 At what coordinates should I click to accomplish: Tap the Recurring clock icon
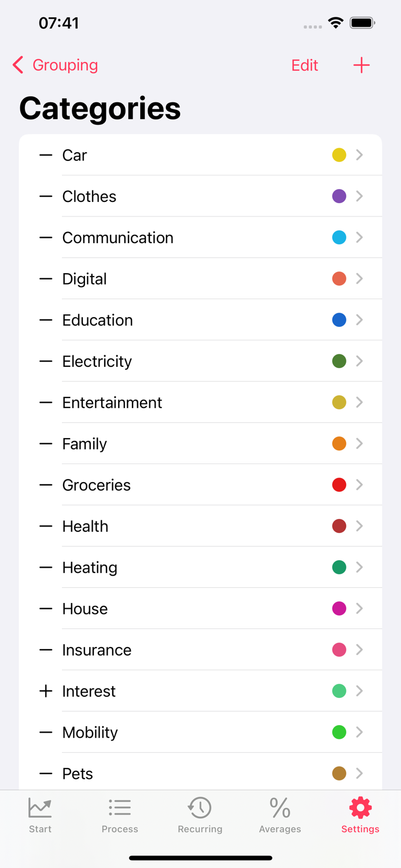(x=200, y=807)
